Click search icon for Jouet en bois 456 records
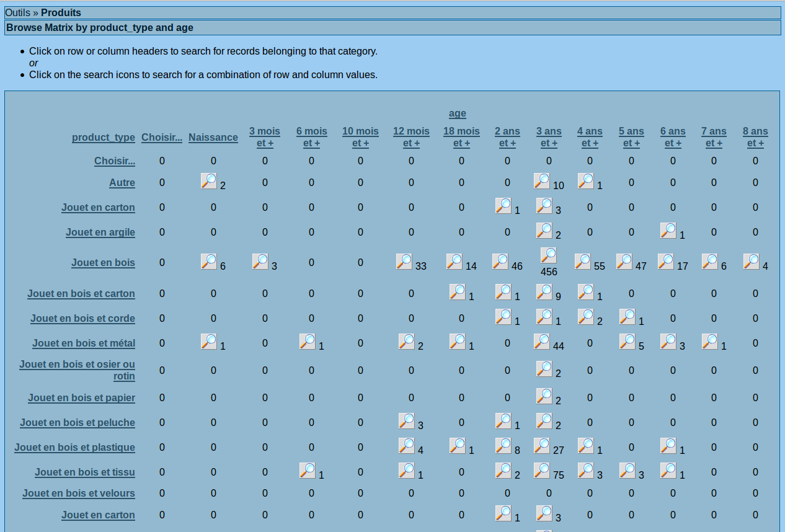This screenshot has height=532, width=785. pyautogui.click(x=548, y=255)
